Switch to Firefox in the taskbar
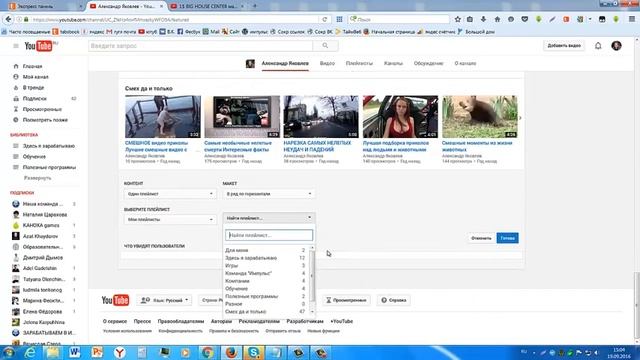Viewport: 640px width, 360px height. pyautogui.click(x=231, y=352)
